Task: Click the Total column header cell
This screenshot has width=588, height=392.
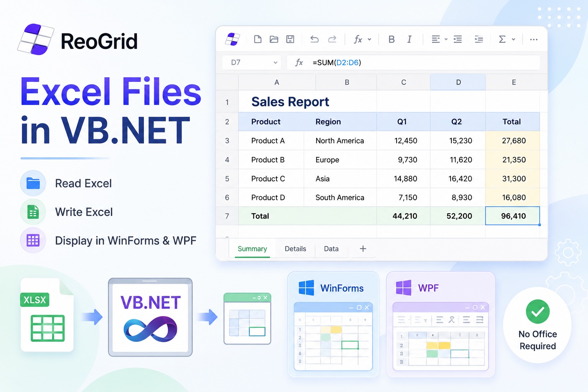Action: point(513,122)
